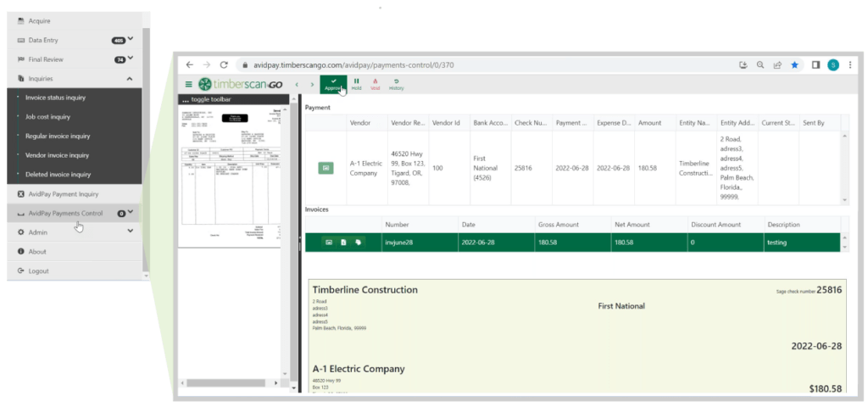Open Invoice status inquiry
The image size is (868, 407).
click(x=55, y=98)
